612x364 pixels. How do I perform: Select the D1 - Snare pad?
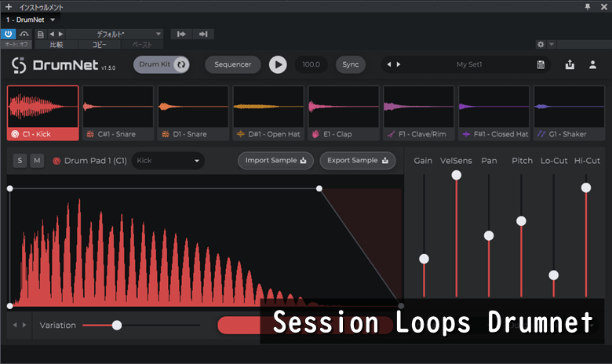pyautogui.click(x=193, y=113)
